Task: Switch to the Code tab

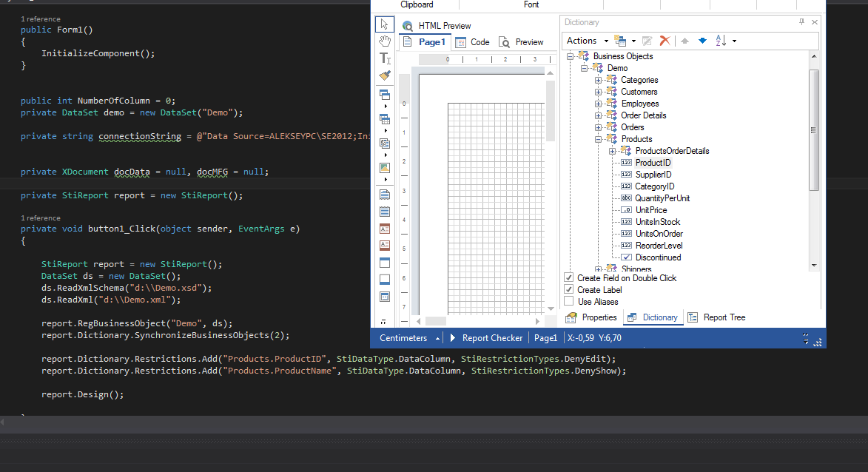Action: click(473, 42)
